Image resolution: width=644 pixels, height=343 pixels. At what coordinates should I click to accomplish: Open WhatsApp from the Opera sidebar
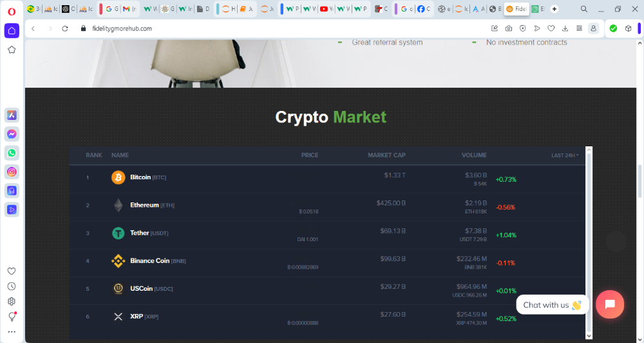(x=12, y=153)
